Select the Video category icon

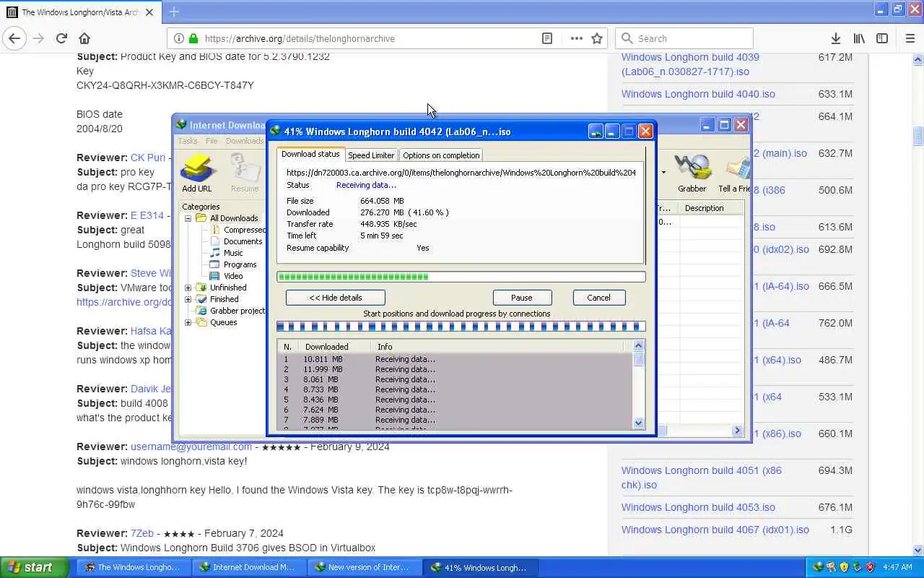tap(215, 276)
